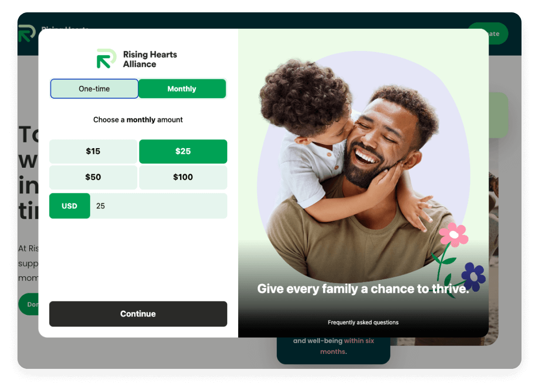Click the background page logo icon
This screenshot has height=392, width=539.
point(27,33)
